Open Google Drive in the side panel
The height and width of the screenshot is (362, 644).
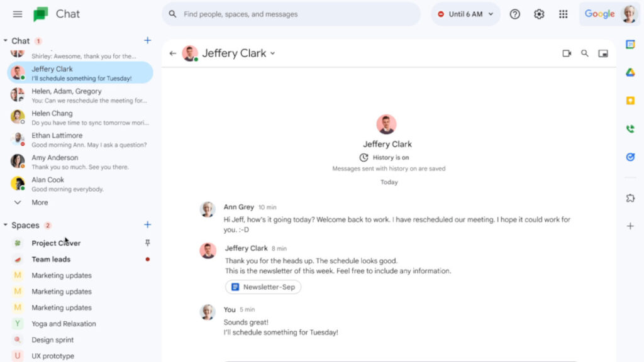point(630,73)
